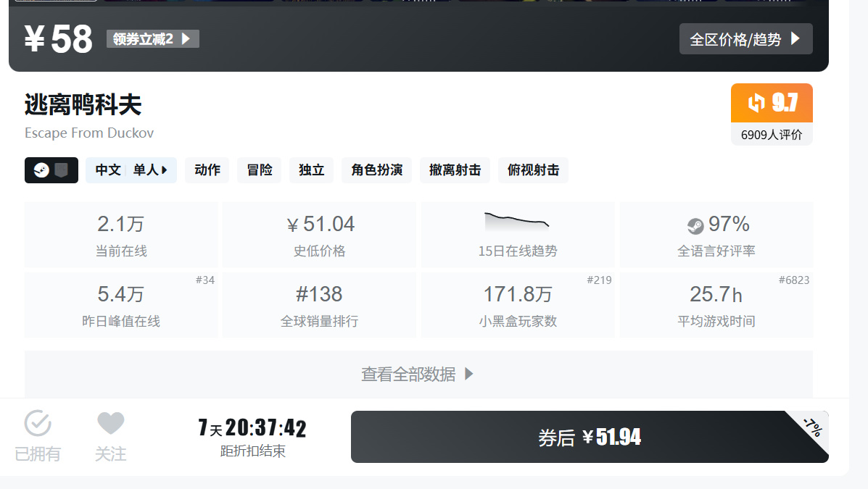Image resolution: width=868 pixels, height=489 pixels.
Task: Open 全区价格/趋势 regional price trends
Action: tap(745, 38)
